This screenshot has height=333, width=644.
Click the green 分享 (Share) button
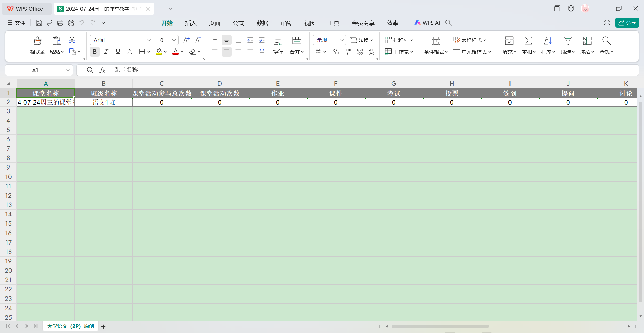[627, 23]
